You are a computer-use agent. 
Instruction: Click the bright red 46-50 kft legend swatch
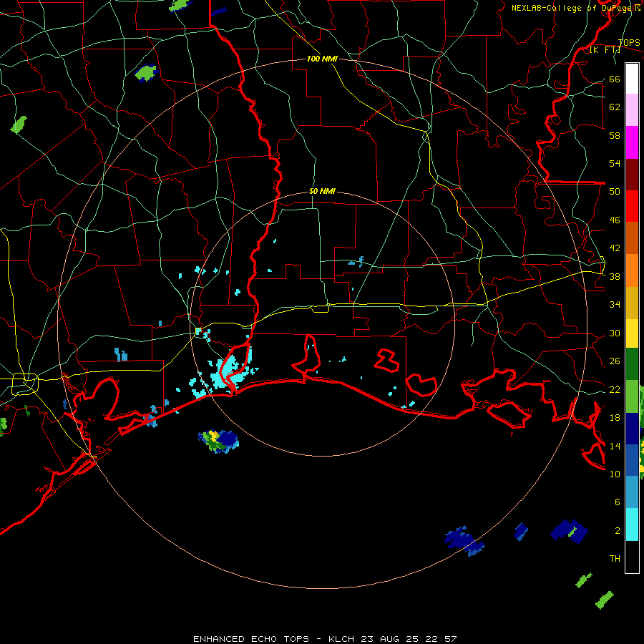(632, 206)
